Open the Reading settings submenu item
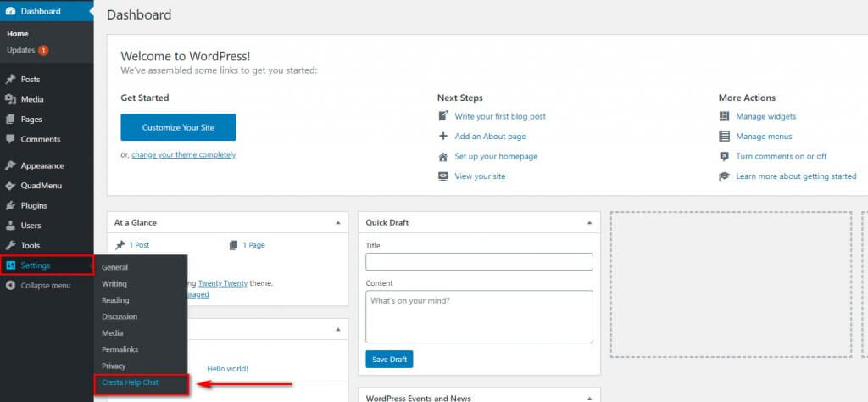The width and height of the screenshot is (868, 402). 115,300
